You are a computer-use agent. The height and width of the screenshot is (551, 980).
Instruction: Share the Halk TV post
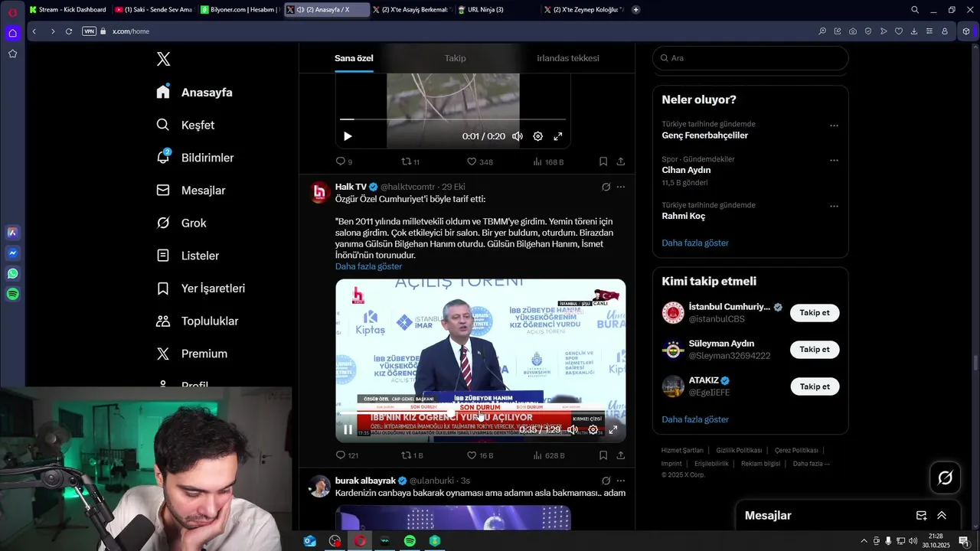click(x=621, y=455)
